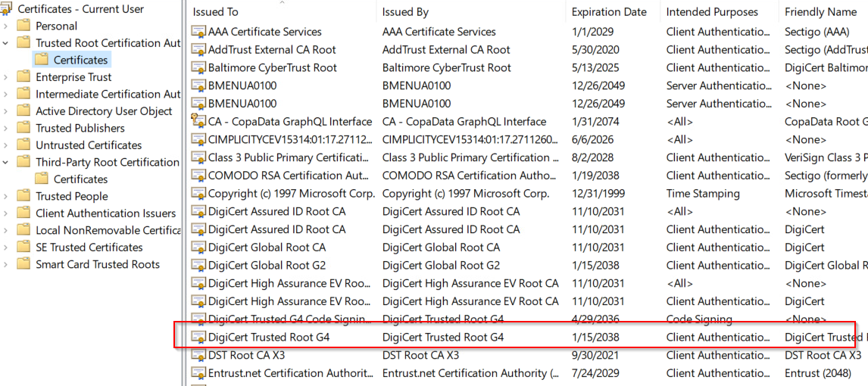Click the Issued By Baltimore CyberTrust Root cell
The image size is (868, 386).
coord(447,67)
